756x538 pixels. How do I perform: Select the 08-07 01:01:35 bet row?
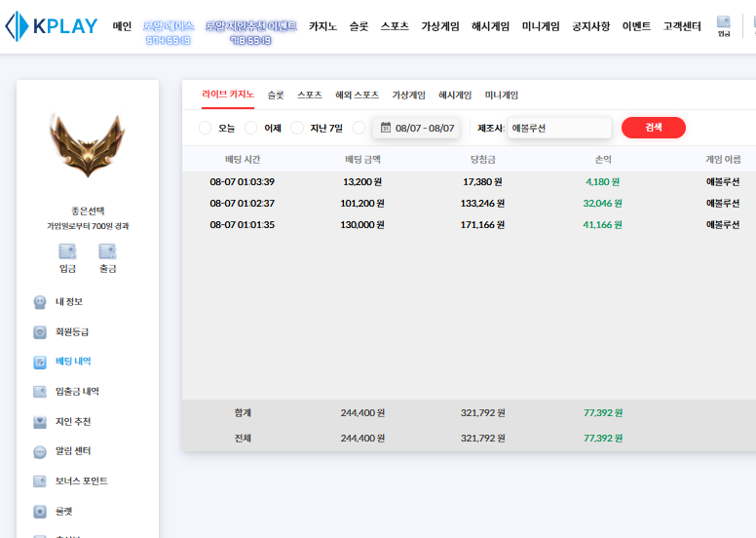pos(469,225)
